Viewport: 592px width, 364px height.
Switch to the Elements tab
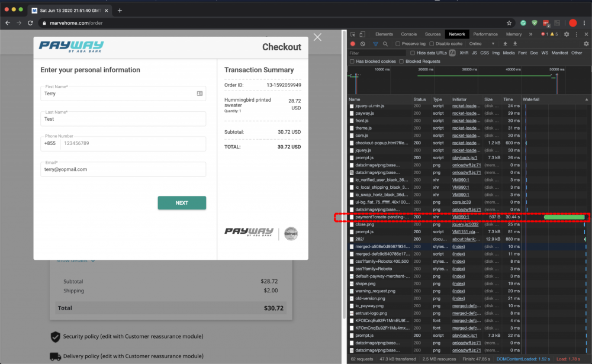(384, 34)
